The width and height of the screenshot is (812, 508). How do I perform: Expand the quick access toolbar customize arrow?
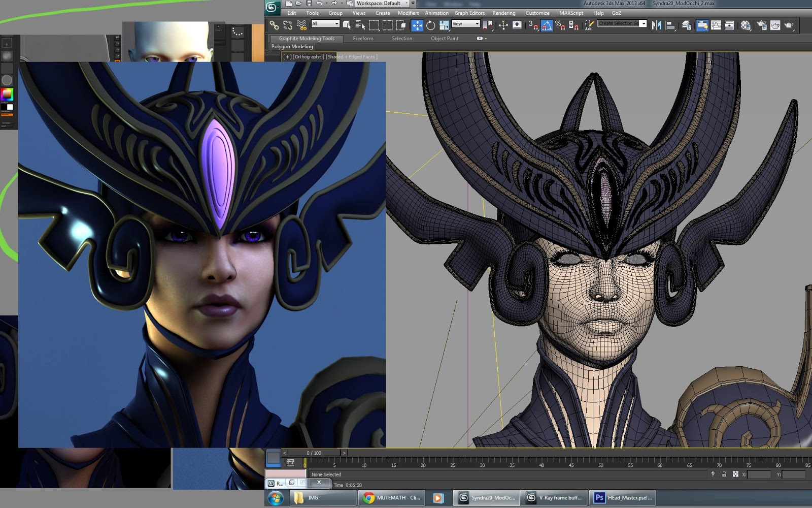pyautogui.click(x=413, y=4)
